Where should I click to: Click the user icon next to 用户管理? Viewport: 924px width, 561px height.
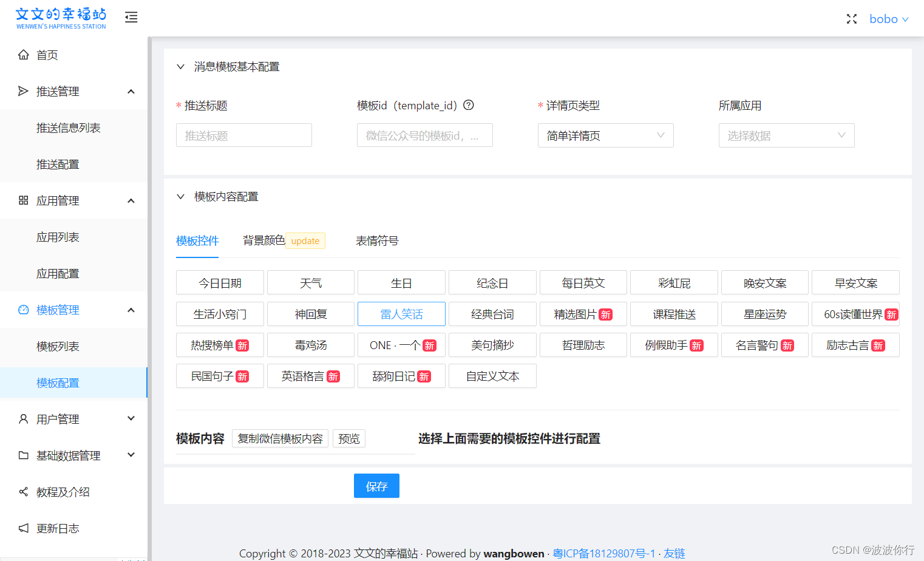tap(24, 419)
